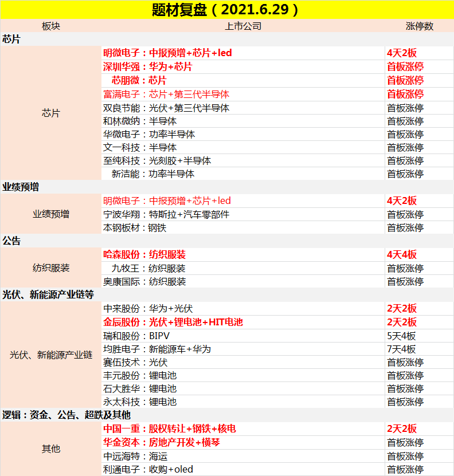Screen dimensions: 454x476
Task: Click 首板涨停 beside 利通电子
Action: [405, 469]
